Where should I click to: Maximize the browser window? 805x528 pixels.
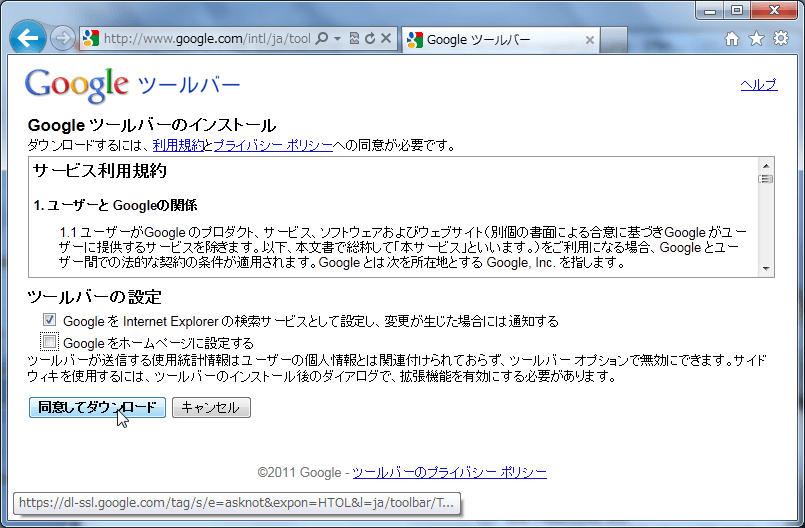[x=737, y=10]
